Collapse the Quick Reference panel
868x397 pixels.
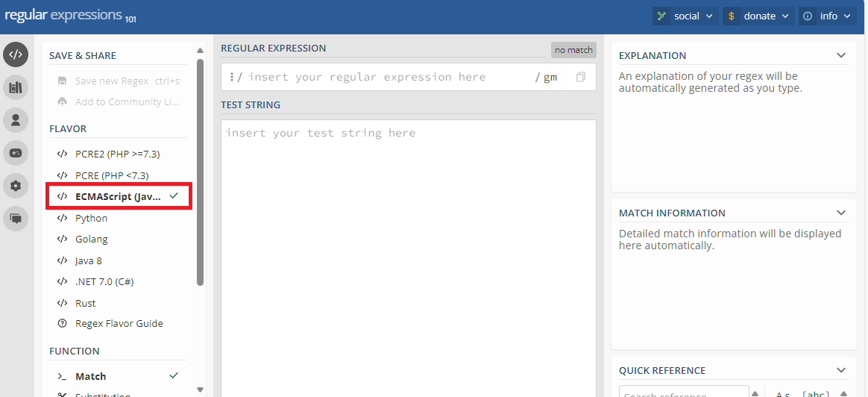pos(841,370)
